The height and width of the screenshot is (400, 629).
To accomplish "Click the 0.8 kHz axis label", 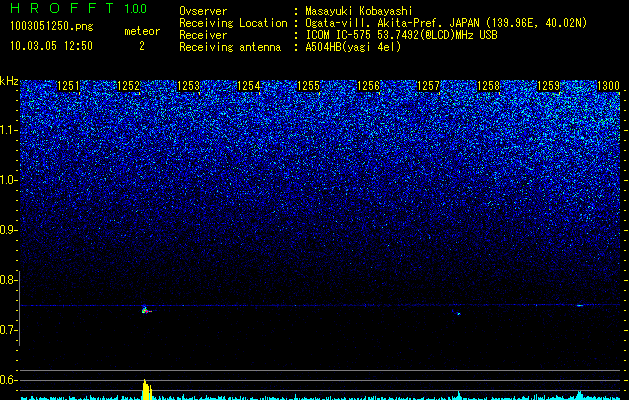I will click(9, 280).
